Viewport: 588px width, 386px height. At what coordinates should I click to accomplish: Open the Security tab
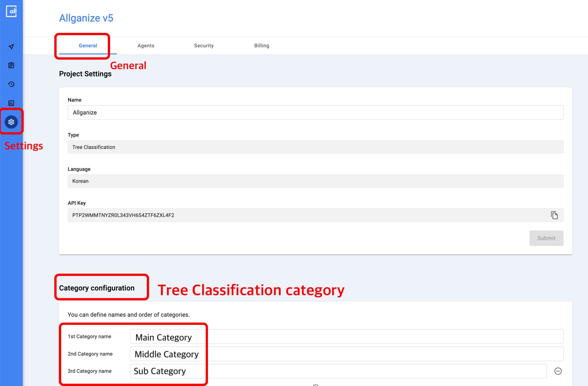click(x=204, y=45)
